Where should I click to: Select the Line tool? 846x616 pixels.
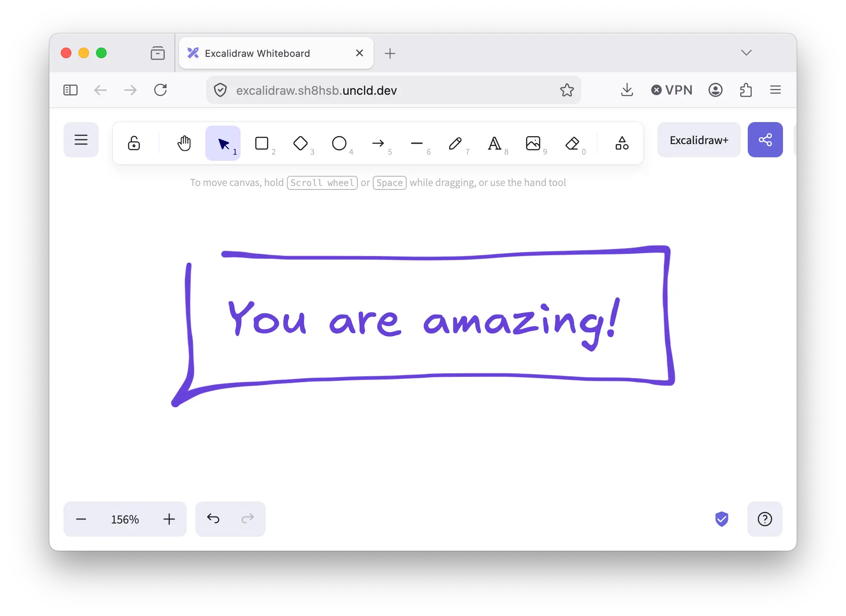[417, 143]
